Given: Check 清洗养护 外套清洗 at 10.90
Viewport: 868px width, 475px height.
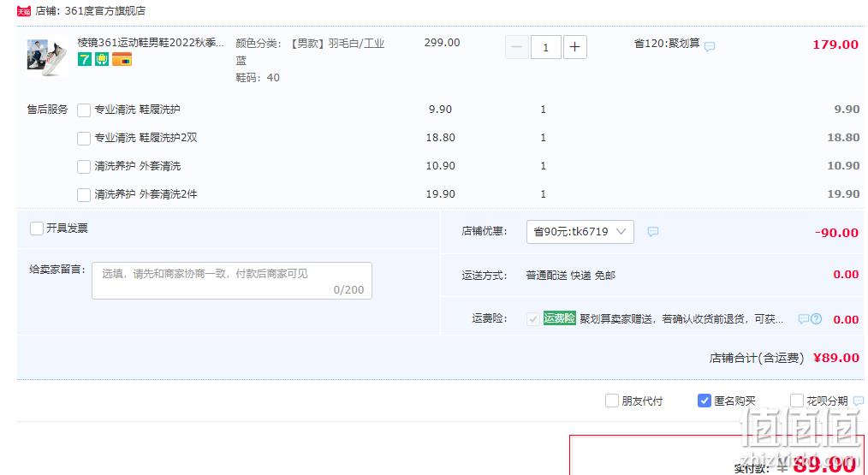Looking at the screenshot, I should [84, 167].
